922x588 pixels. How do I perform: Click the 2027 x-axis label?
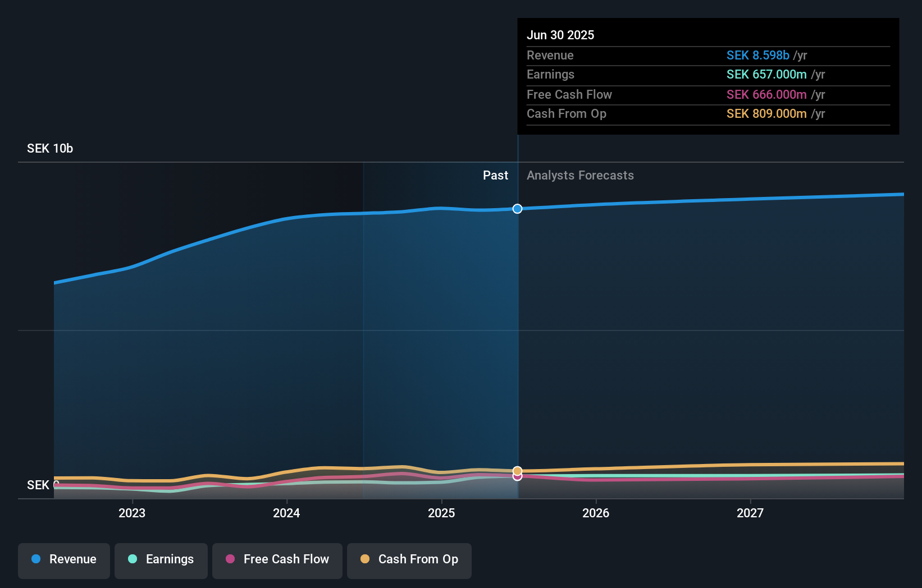click(750, 513)
